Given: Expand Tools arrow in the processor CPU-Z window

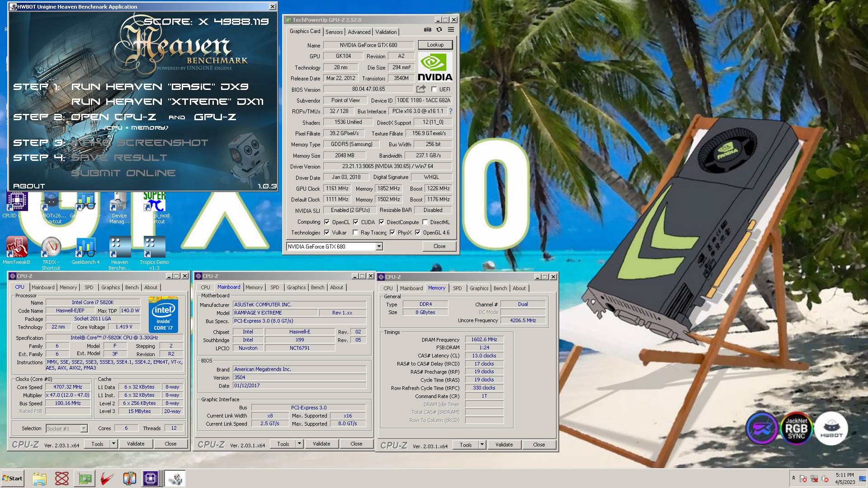Looking at the screenshot, I should point(113,444).
